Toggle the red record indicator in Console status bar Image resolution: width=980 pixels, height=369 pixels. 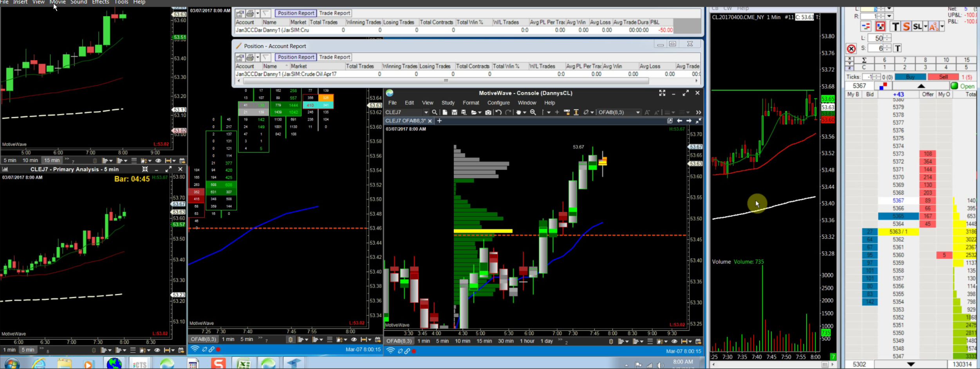[x=414, y=351]
